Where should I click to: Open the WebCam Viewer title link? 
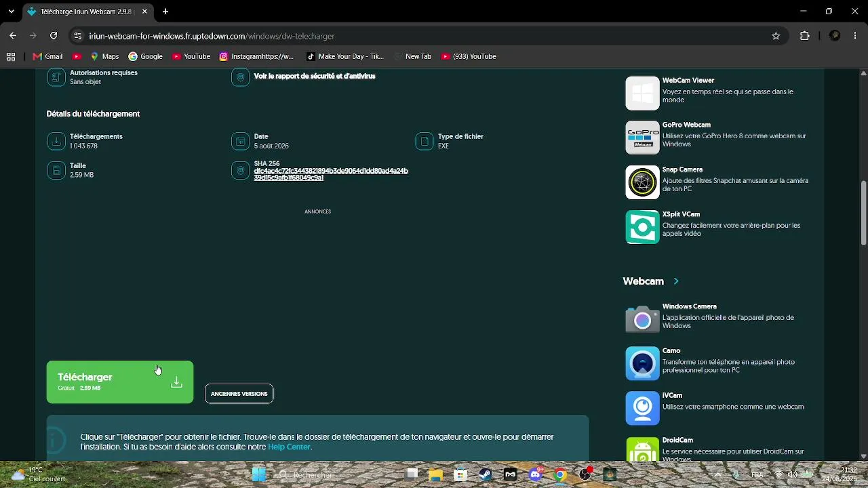click(x=688, y=81)
